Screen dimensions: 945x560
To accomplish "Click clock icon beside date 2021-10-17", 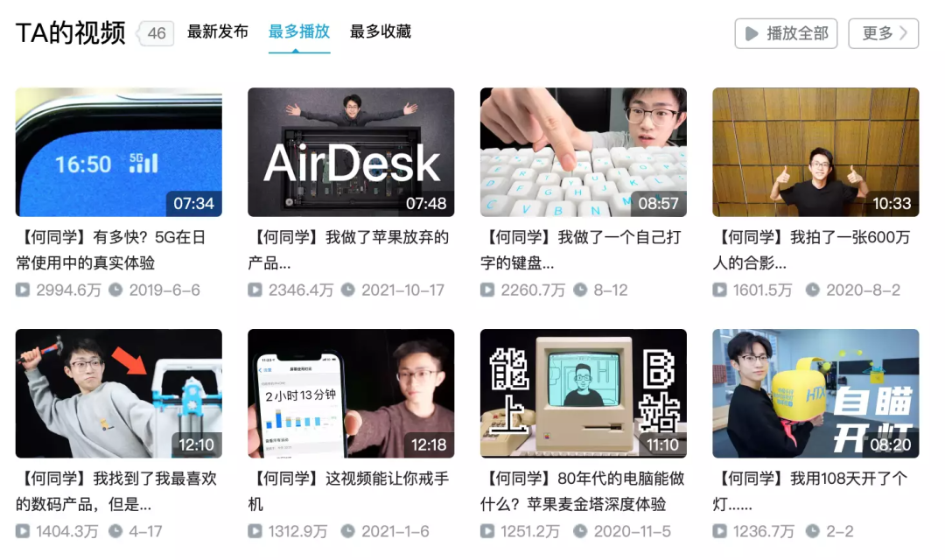I will tap(348, 290).
